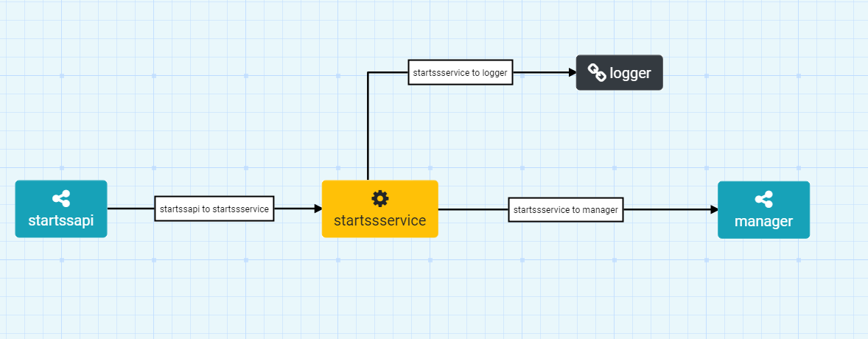This screenshot has height=339, width=868.
Task: Select the "startssservice to manager" edge label
Action: (x=565, y=210)
